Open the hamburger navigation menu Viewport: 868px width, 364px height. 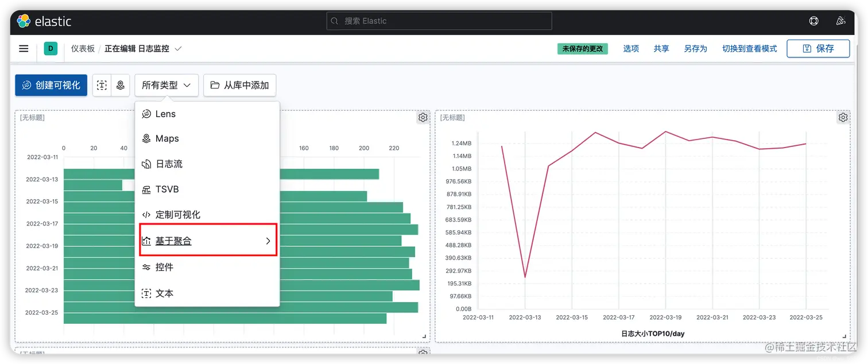[x=24, y=49]
